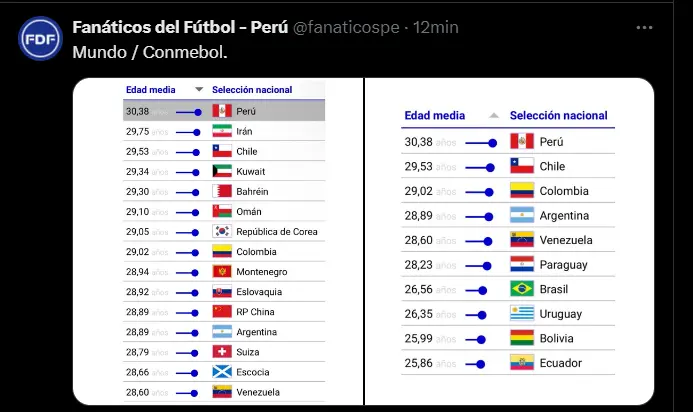
Task: Click left Selección nacional column header
Action: (252, 90)
